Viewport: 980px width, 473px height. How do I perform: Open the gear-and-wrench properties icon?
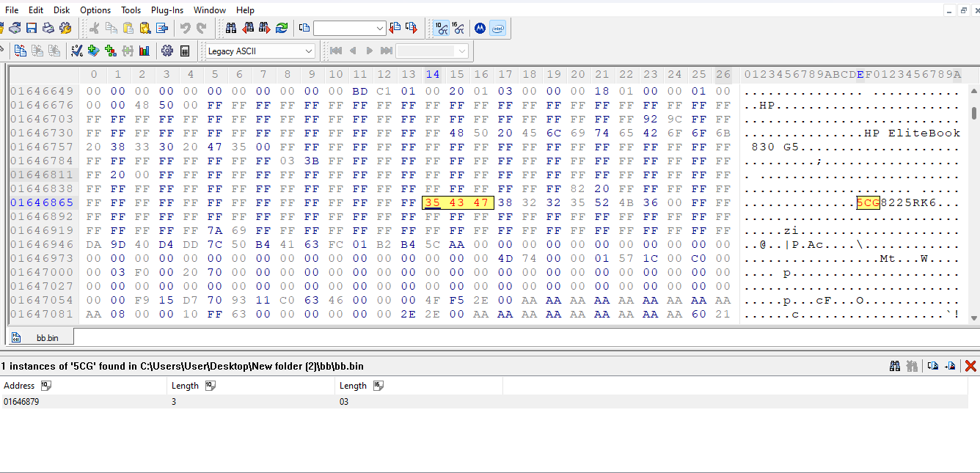pos(65,28)
